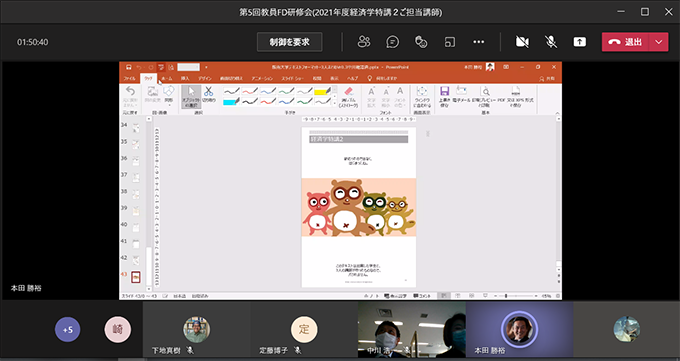Select the 定藤博子 participant tile
Screen dimensions: 680x361
(x=304, y=330)
